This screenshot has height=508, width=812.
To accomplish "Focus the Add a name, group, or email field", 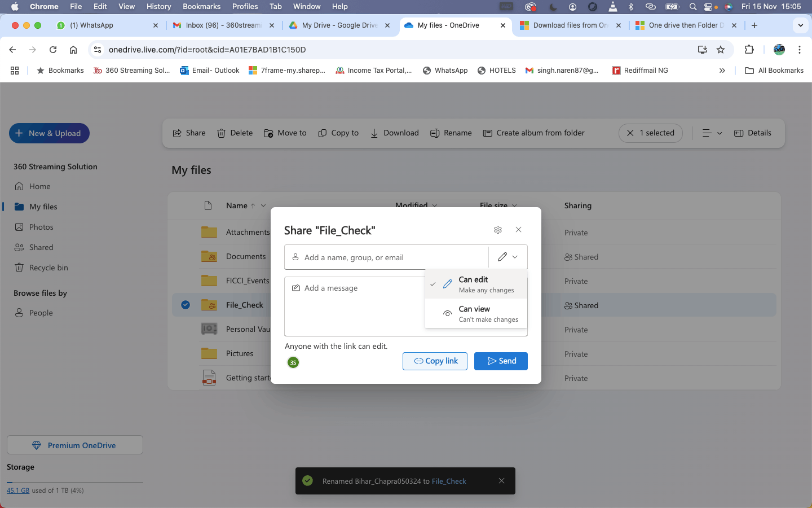I will tap(387, 257).
